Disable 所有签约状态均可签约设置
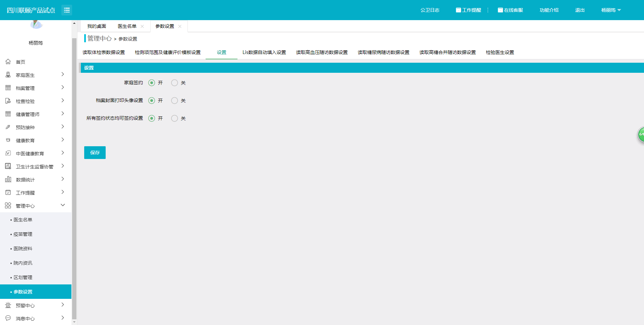The height and width of the screenshot is (325, 644). (174, 118)
